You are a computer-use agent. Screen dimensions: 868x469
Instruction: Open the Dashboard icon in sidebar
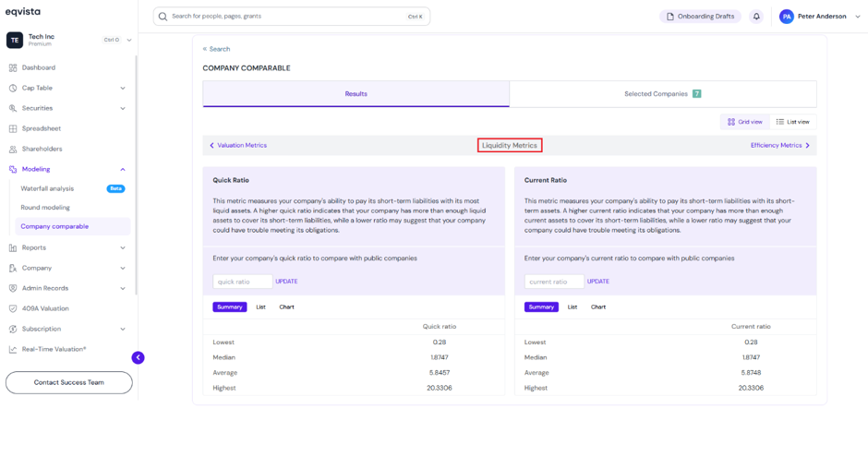[x=13, y=67]
